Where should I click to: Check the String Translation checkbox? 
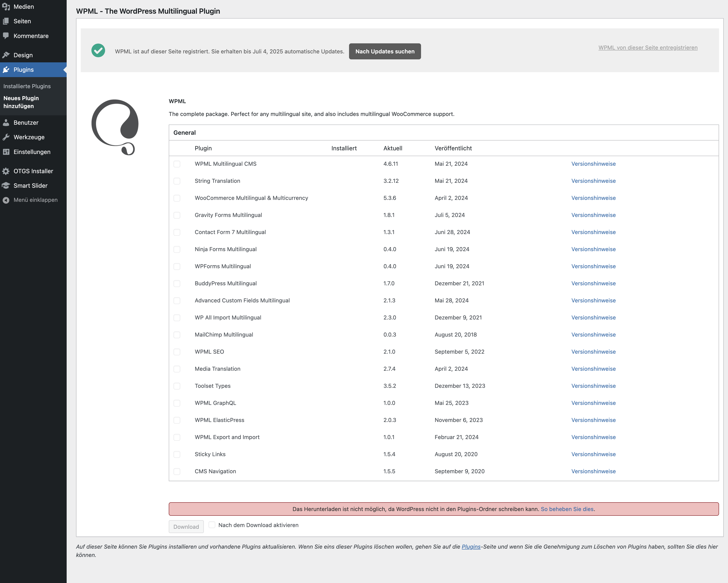[177, 181]
